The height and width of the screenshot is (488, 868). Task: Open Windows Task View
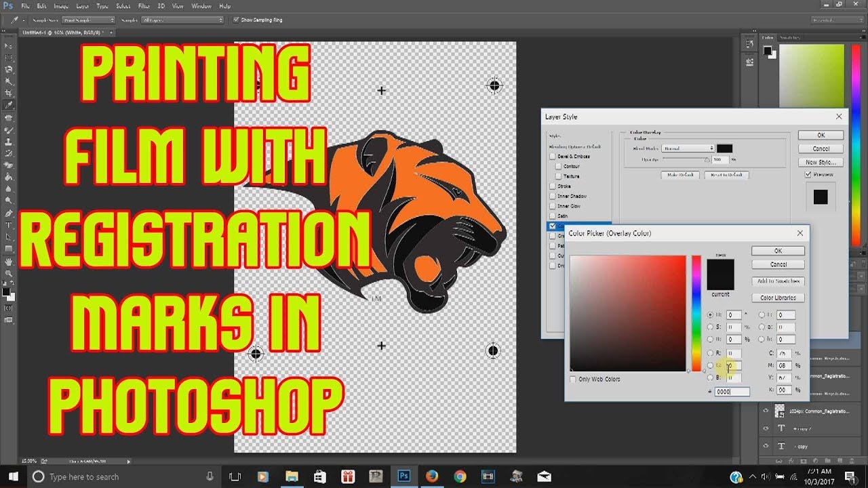click(x=235, y=476)
